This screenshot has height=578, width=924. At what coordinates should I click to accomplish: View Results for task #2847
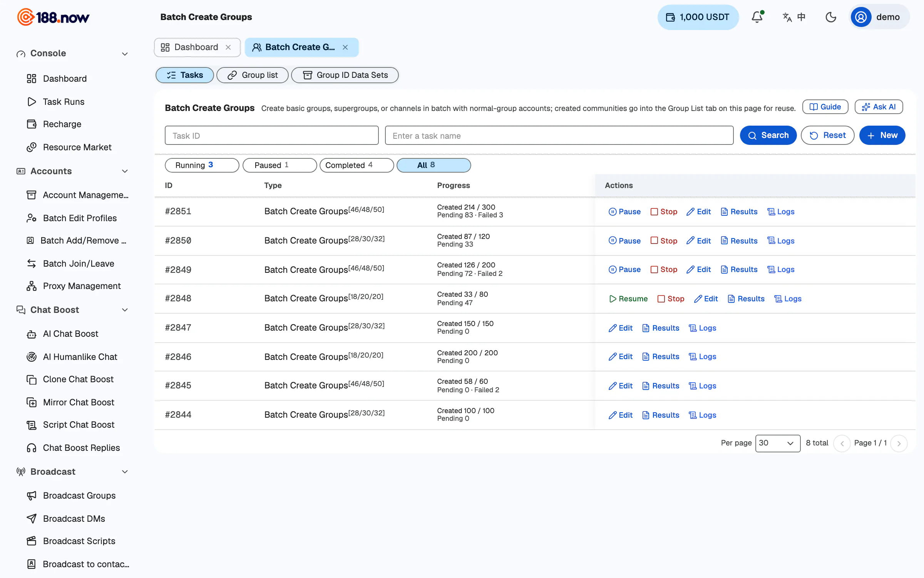[x=661, y=328]
